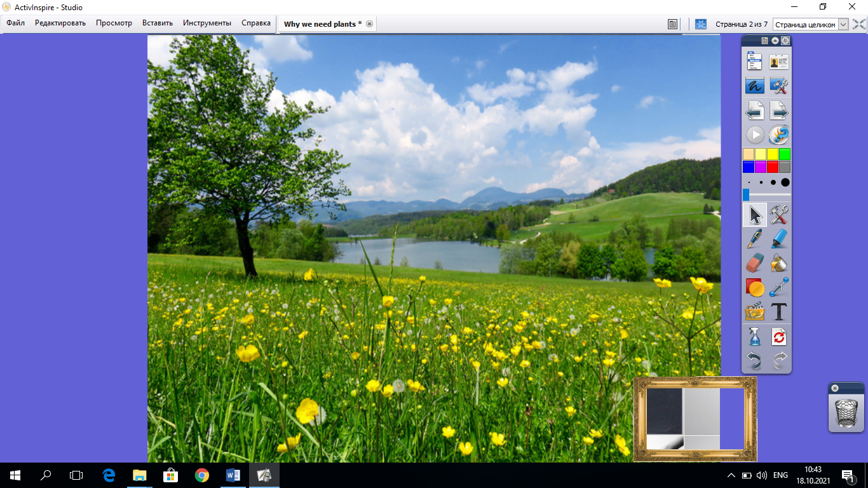Viewport: 868px width, 488px height.
Task: Choose the Text tool
Action: [779, 311]
